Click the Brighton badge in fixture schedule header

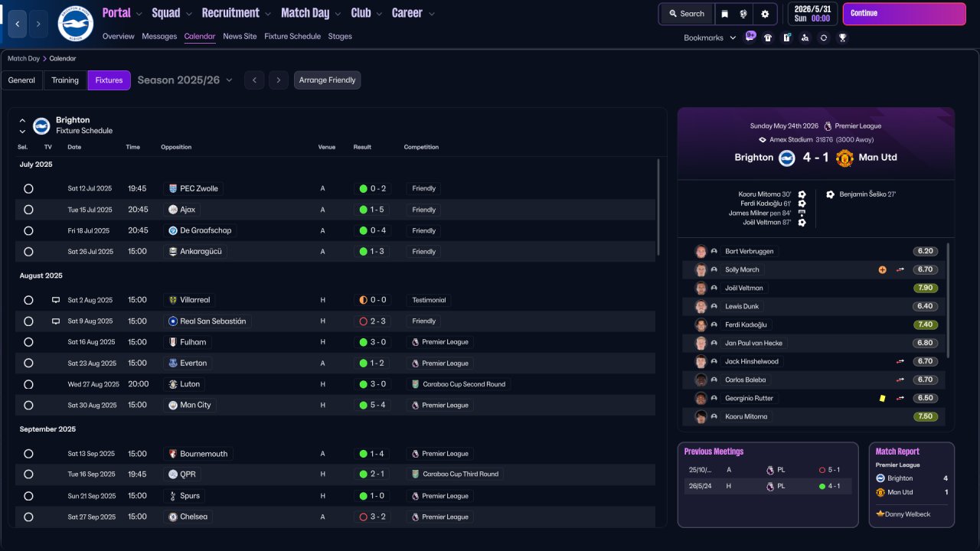tap(41, 126)
